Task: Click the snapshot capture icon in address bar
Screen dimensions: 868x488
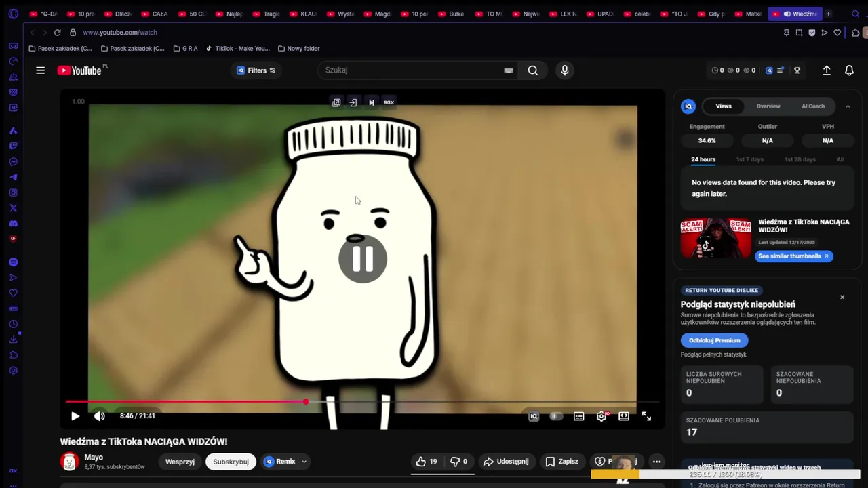Action: [800, 33]
